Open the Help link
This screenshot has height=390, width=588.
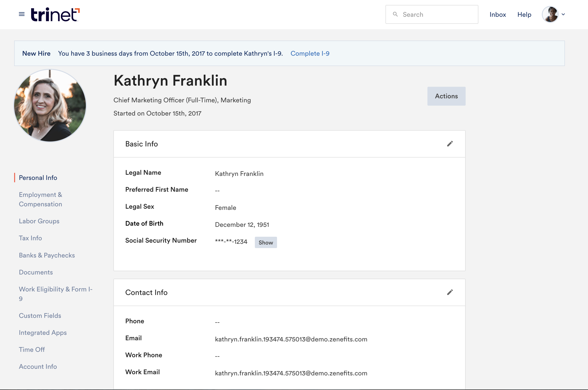pyautogui.click(x=524, y=14)
